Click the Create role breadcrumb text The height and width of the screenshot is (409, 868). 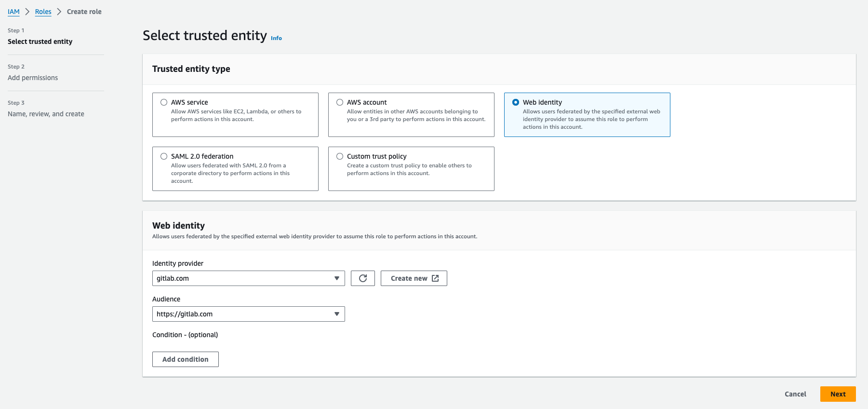[x=84, y=12]
